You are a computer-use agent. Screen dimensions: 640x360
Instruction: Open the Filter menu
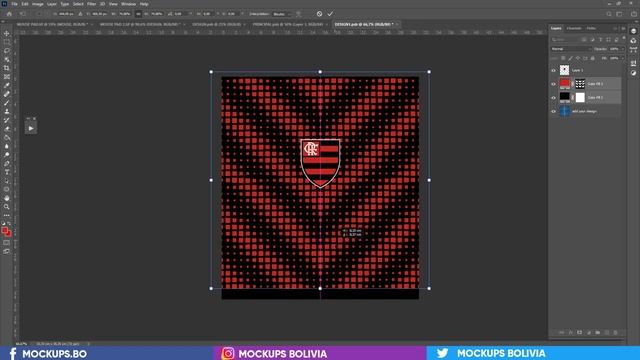[91, 4]
